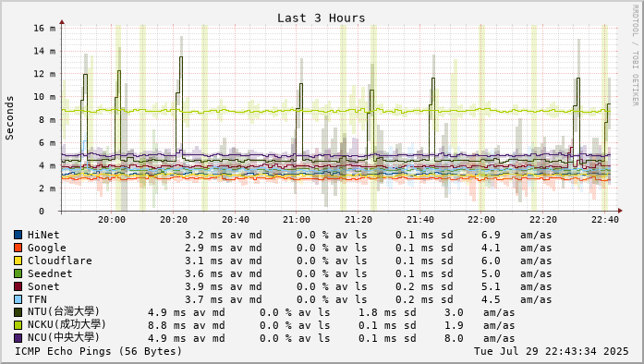The height and width of the screenshot is (364, 644).
Task: Click the 'Seconds' y-axis label
Action: coord(9,118)
